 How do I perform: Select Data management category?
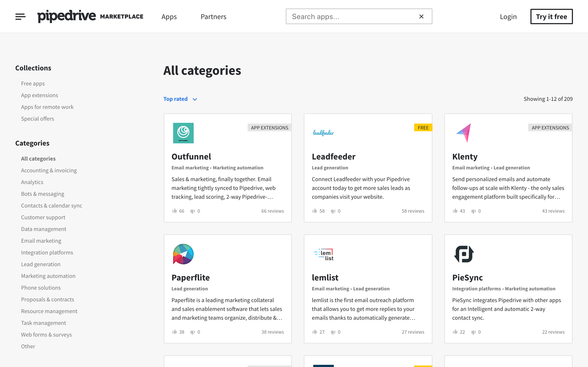(x=43, y=229)
